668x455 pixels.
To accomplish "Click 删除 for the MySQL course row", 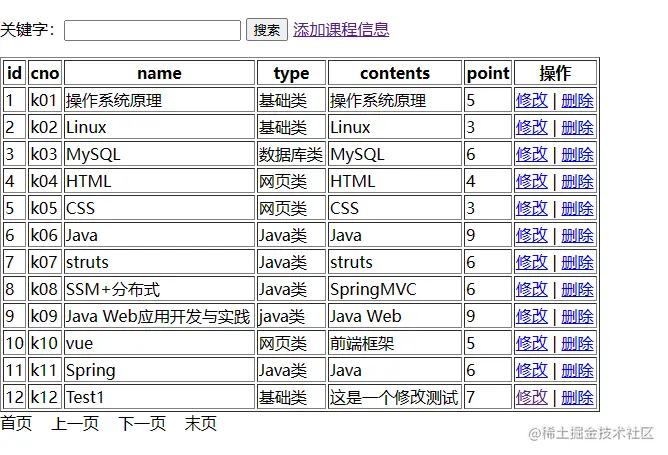I will tap(577, 154).
